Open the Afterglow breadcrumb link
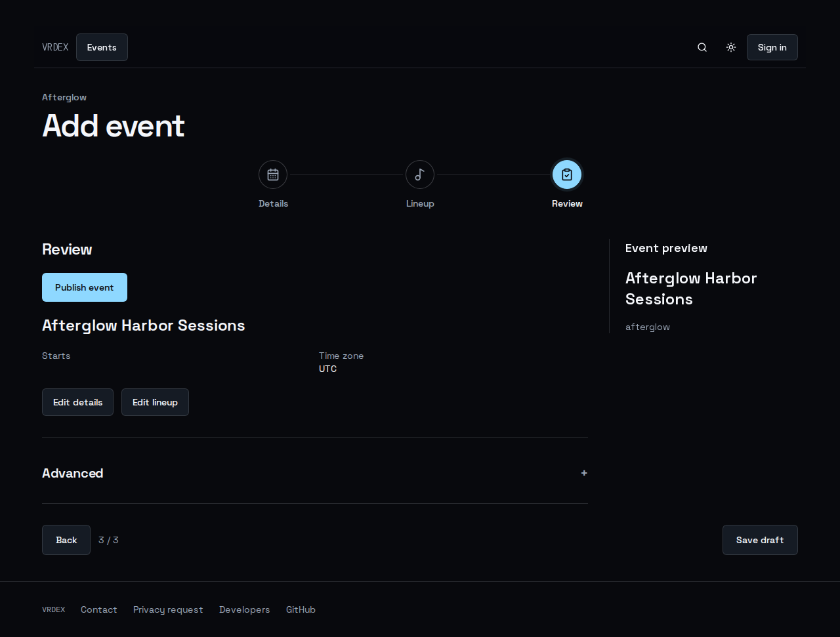The height and width of the screenshot is (637, 840). [x=64, y=97]
